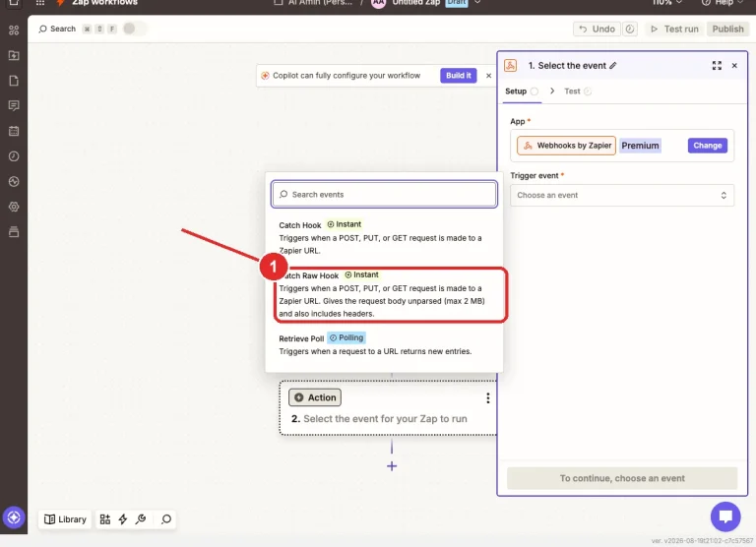This screenshot has height=547, width=756.
Task: Click the Webhooks app icon in panel header
Action: pyautogui.click(x=511, y=66)
